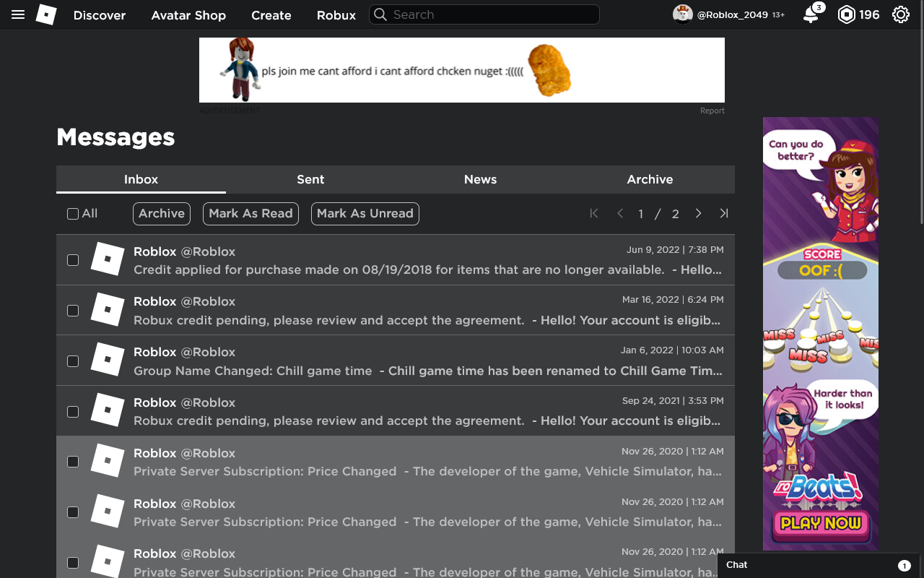Click sender icon of Mar 16, 2022 message
The image size is (924, 578).
click(x=108, y=310)
